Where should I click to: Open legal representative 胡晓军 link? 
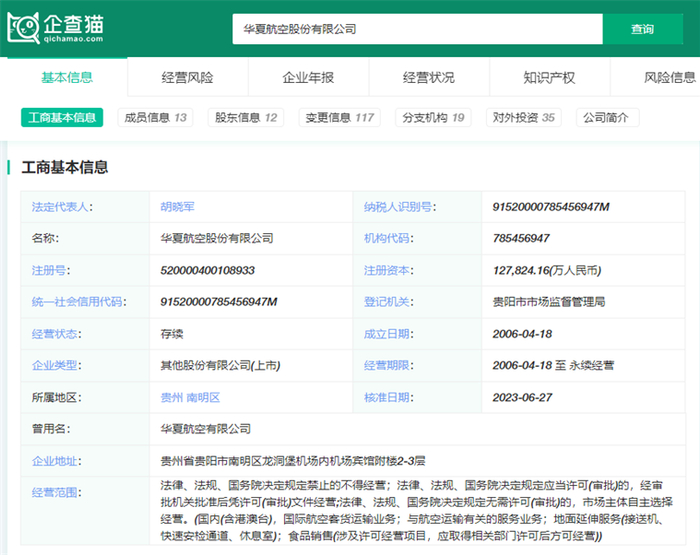[x=178, y=207]
